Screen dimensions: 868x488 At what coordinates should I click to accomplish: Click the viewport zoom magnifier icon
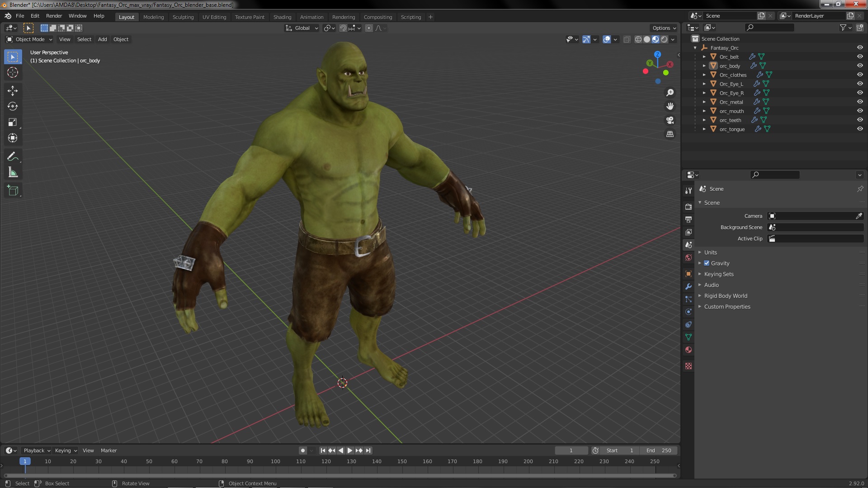(x=670, y=93)
